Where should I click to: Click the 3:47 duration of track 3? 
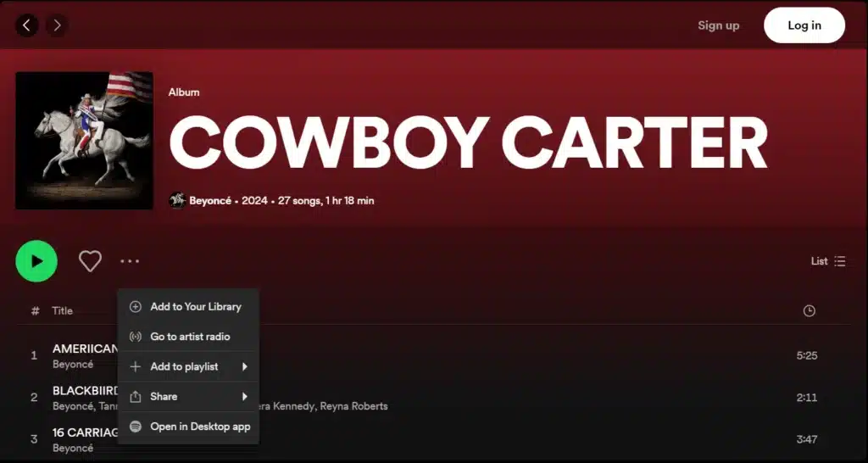807,440
